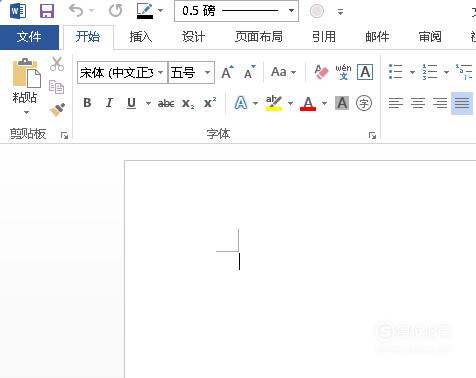Click the Text Effects glowing A icon

tap(241, 103)
